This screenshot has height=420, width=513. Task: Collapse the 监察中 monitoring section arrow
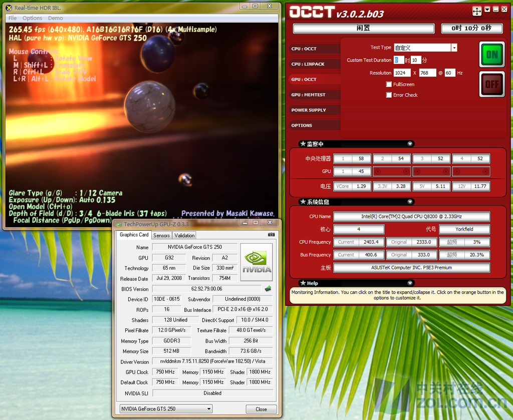[x=410, y=144]
